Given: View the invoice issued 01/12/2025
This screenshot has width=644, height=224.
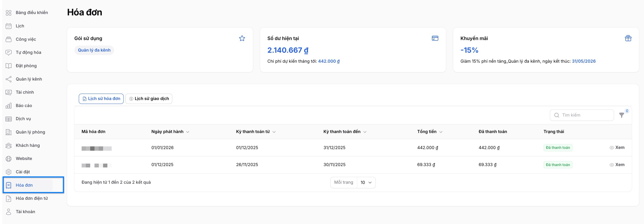Looking at the screenshot, I should tap(617, 165).
